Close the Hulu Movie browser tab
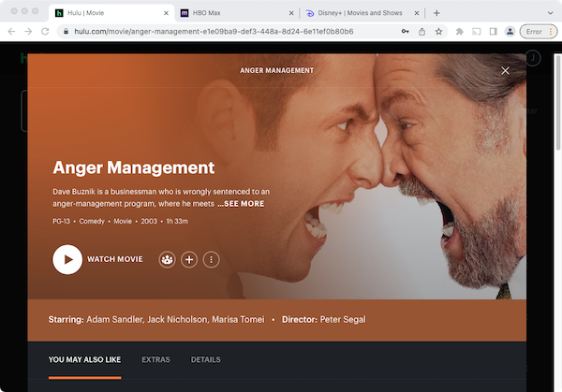The image size is (562, 392). tap(166, 13)
